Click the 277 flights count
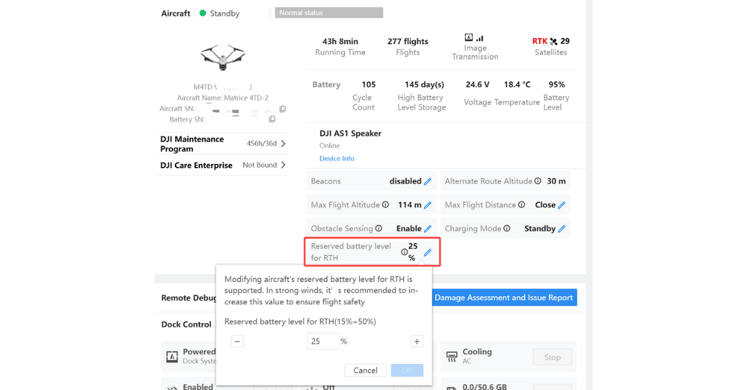747x390 pixels. click(408, 41)
